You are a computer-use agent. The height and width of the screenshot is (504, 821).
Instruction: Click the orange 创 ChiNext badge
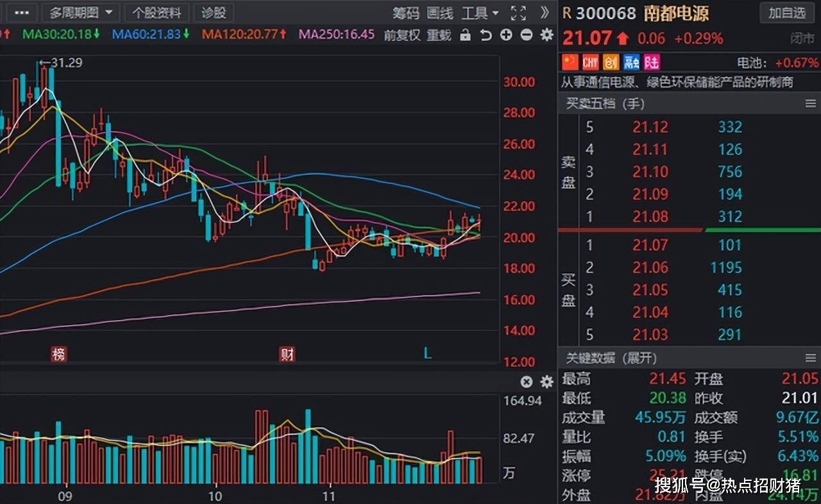coord(611,62)
